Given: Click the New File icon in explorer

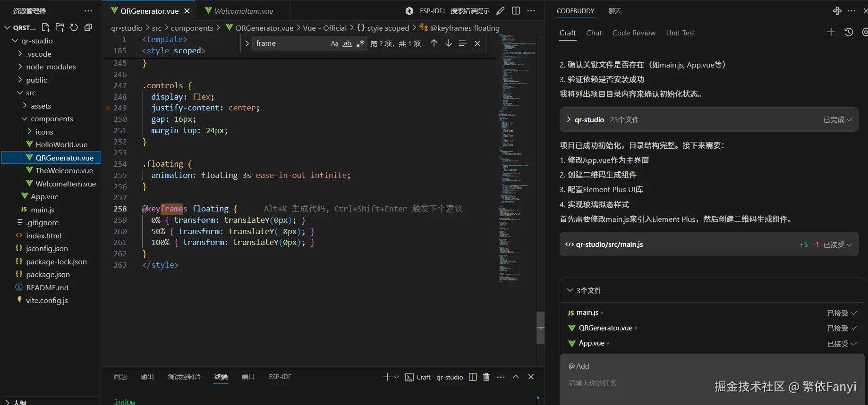Looking at the screenshot, I should pyautogui.click(x=46, y=27).
